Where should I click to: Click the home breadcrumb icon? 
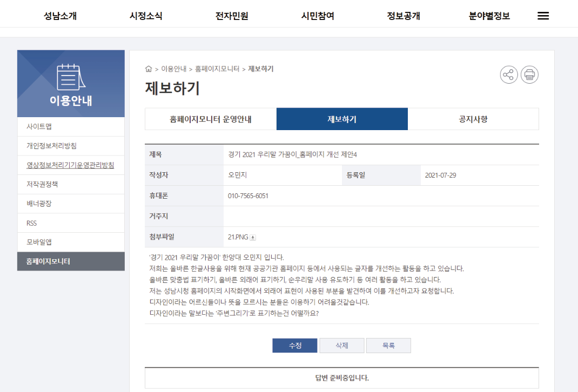(x=149, y=69)
